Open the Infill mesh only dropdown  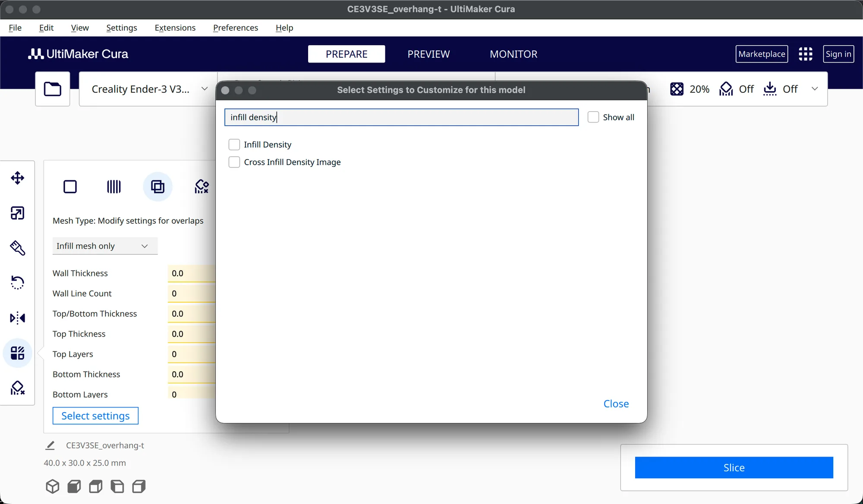[x=105, y=246]
